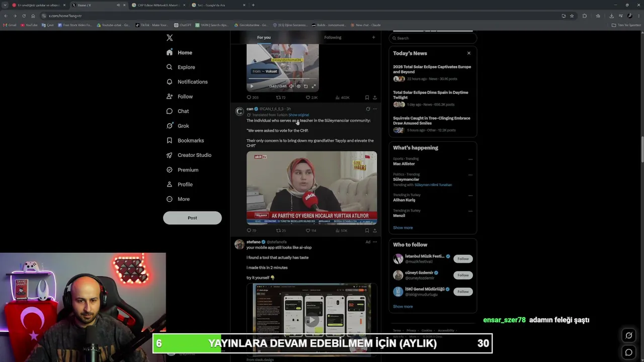Bookmark can's post about Süleymancılar

coord(367,230)
